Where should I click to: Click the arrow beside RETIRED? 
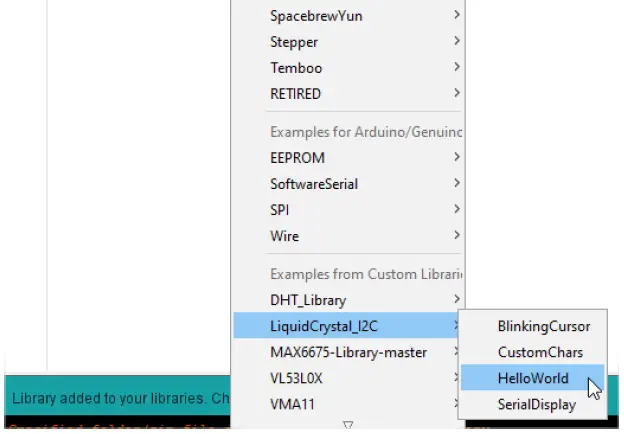(x=457, y=93)
